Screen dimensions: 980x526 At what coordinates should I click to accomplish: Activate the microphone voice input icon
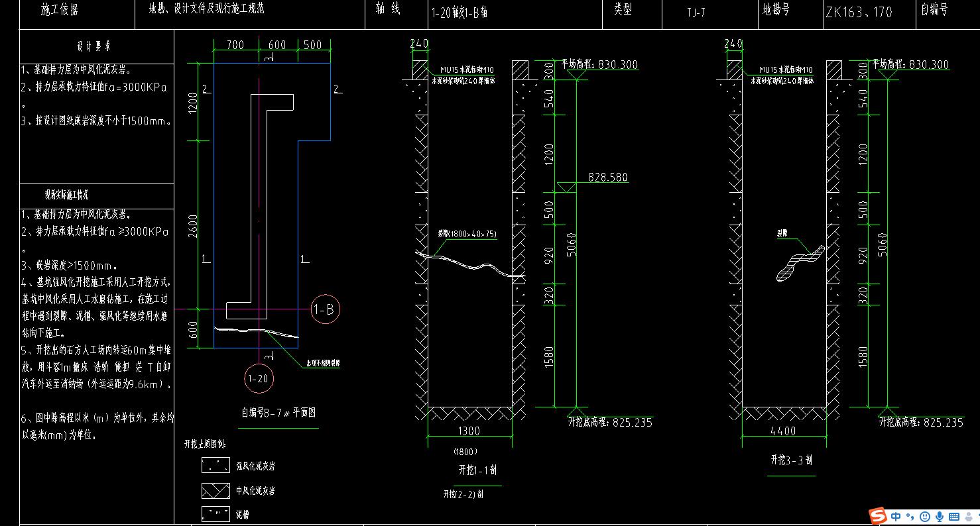point(940,516)
